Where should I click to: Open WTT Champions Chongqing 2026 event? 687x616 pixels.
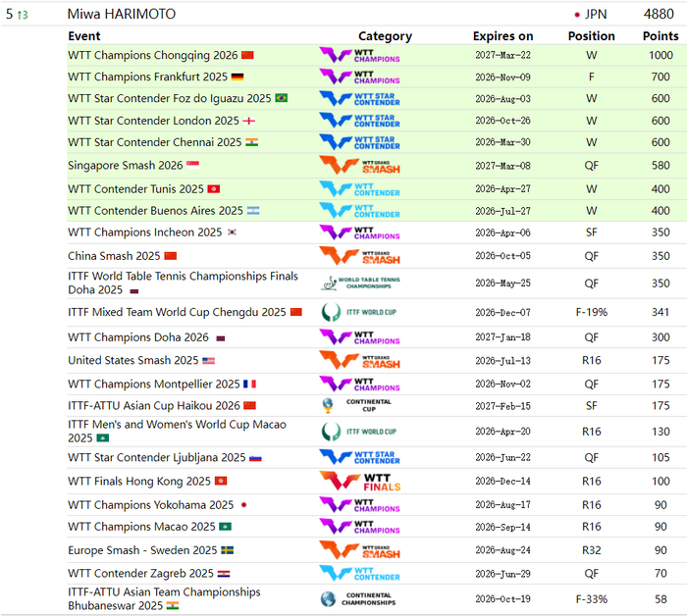tap(152, 55)
